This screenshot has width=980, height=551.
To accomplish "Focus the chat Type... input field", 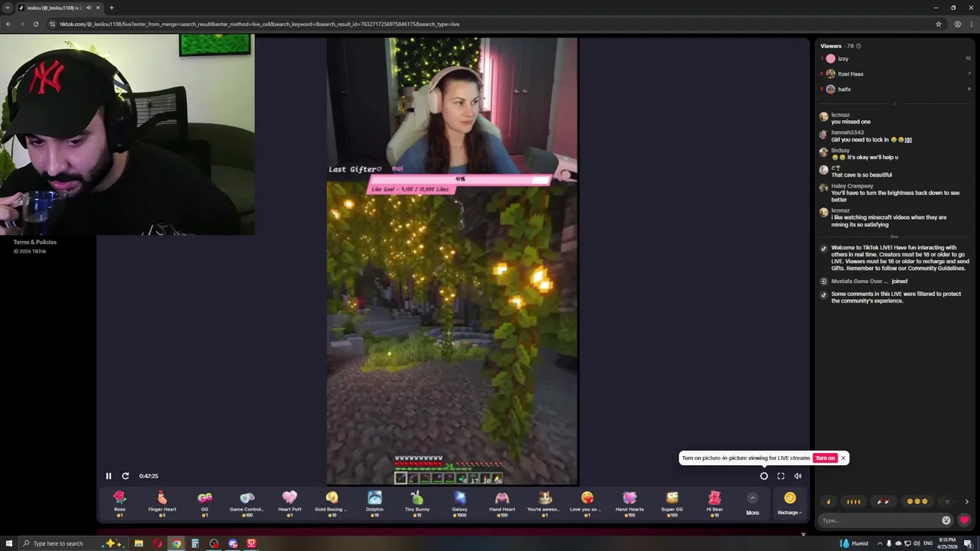I will 879,520.
